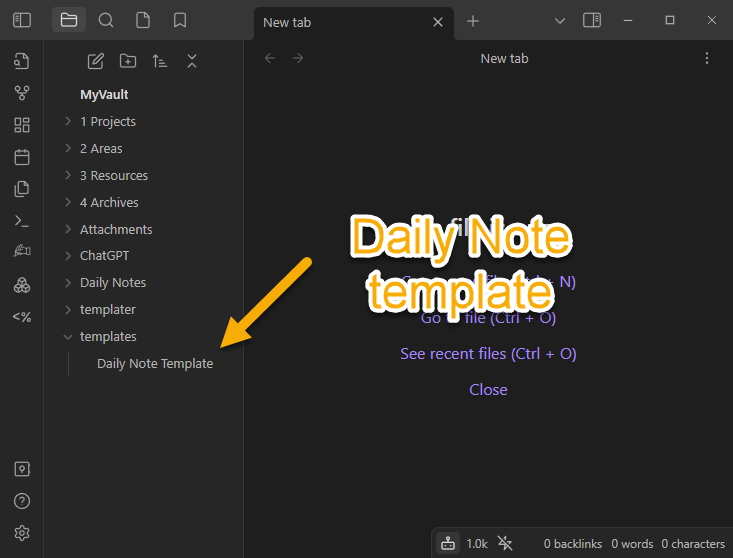
Task: Create a new folder in file explorer
Action: click(128, 61)
